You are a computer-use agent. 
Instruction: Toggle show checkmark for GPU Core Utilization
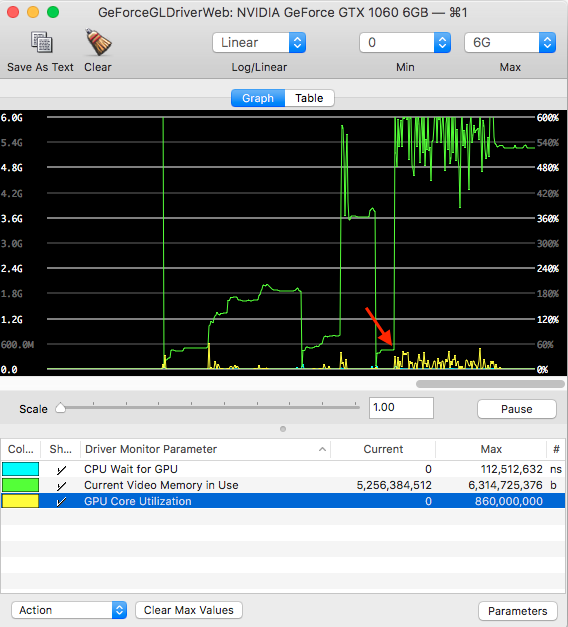(61, 501)
